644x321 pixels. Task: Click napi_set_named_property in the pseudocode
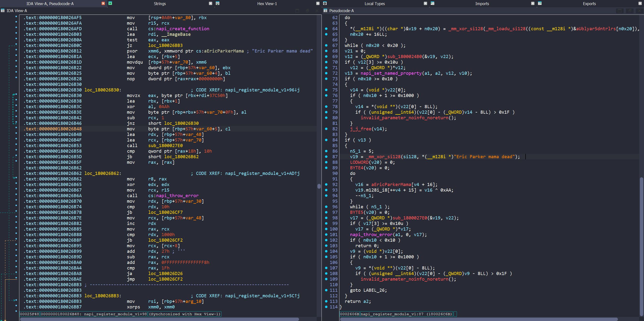point(391,73)
